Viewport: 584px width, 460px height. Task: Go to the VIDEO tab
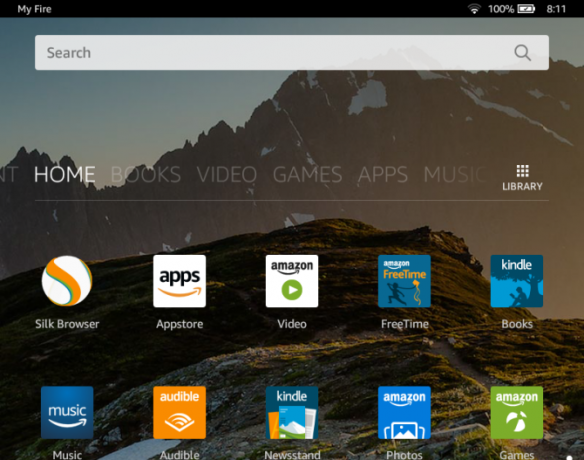pyautogui.click(x=227, y=174)
